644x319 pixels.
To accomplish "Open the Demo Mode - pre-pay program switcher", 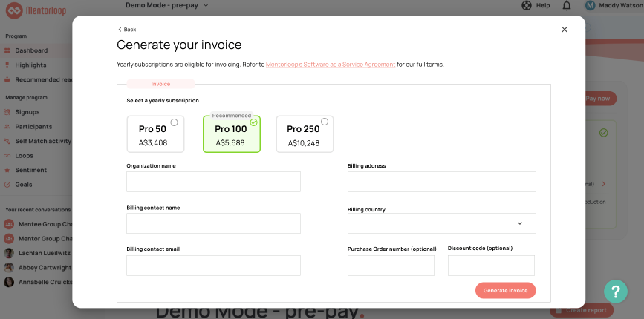I will [x=167, y=5].
